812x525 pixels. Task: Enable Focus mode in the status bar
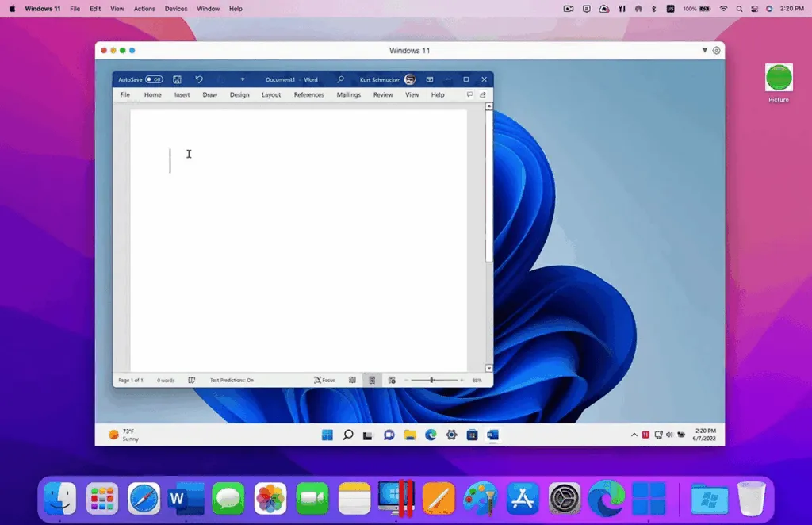[324, 380]
